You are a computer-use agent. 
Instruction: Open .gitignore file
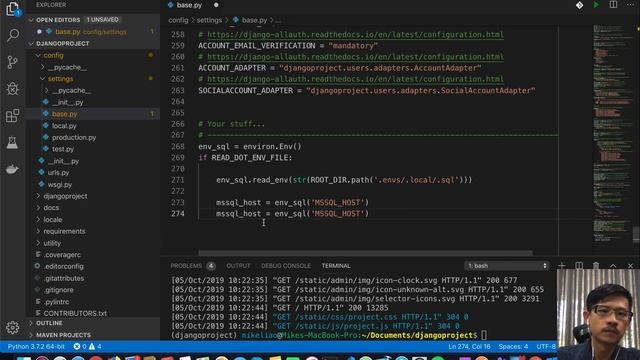click(x=58, y=290)
